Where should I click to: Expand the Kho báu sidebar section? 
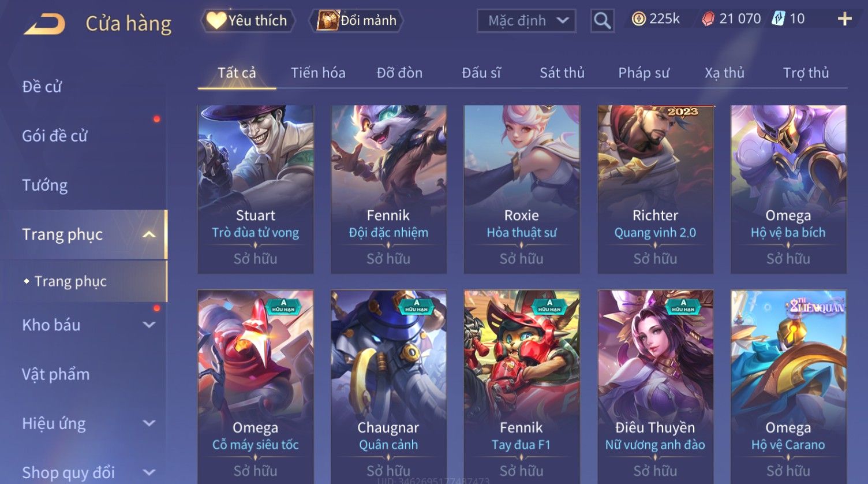[x=149, y=325]
